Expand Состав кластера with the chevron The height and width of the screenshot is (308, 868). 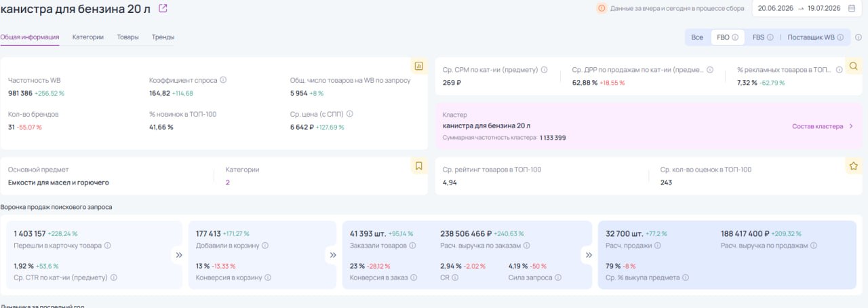click(x=851, y=126)
